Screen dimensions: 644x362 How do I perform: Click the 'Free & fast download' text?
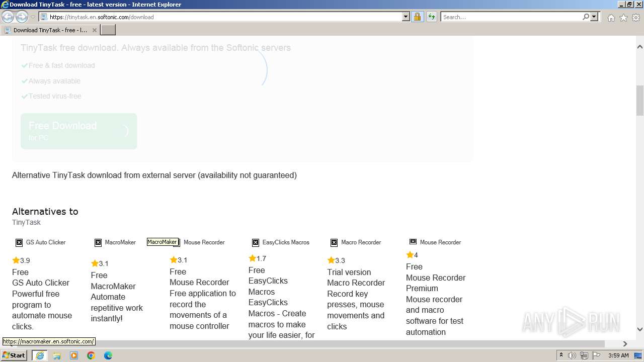(61, 65)
